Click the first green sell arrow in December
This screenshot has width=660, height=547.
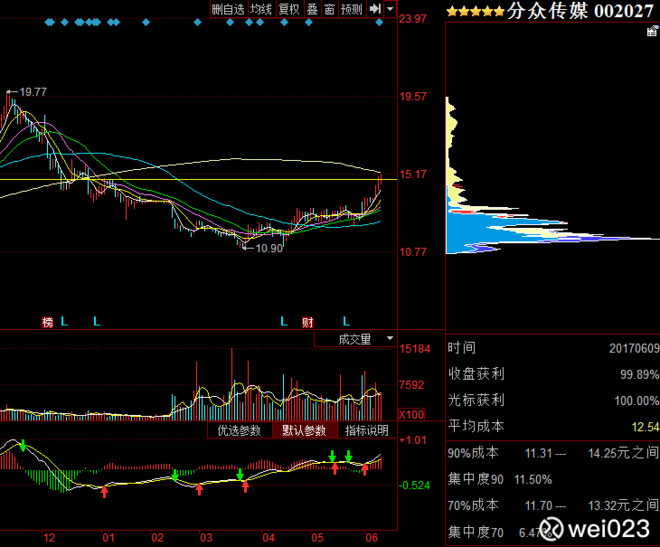23,445
